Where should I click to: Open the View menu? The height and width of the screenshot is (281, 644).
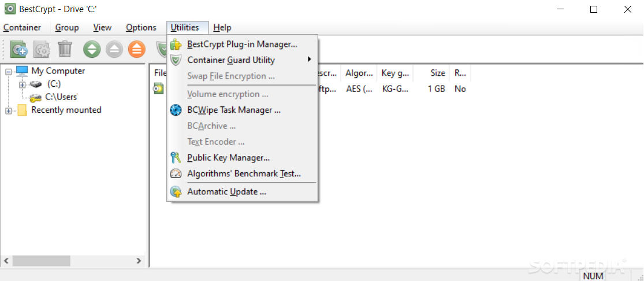tap(102, 28)
